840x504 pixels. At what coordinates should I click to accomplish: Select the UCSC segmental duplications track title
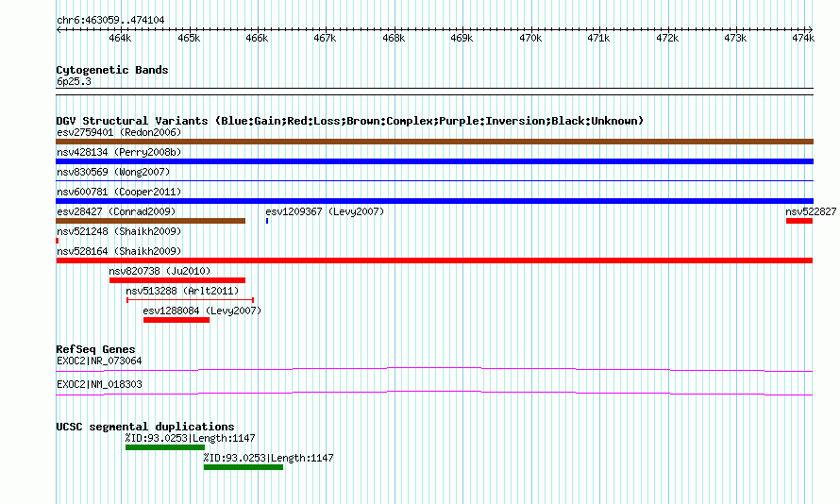[145, 427]
